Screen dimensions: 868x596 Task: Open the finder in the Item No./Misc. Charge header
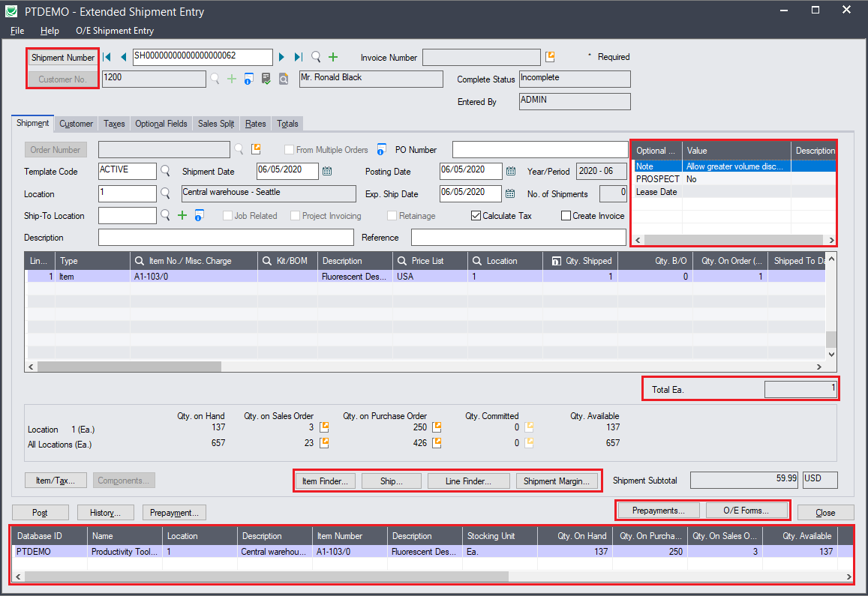coord(140,261)
